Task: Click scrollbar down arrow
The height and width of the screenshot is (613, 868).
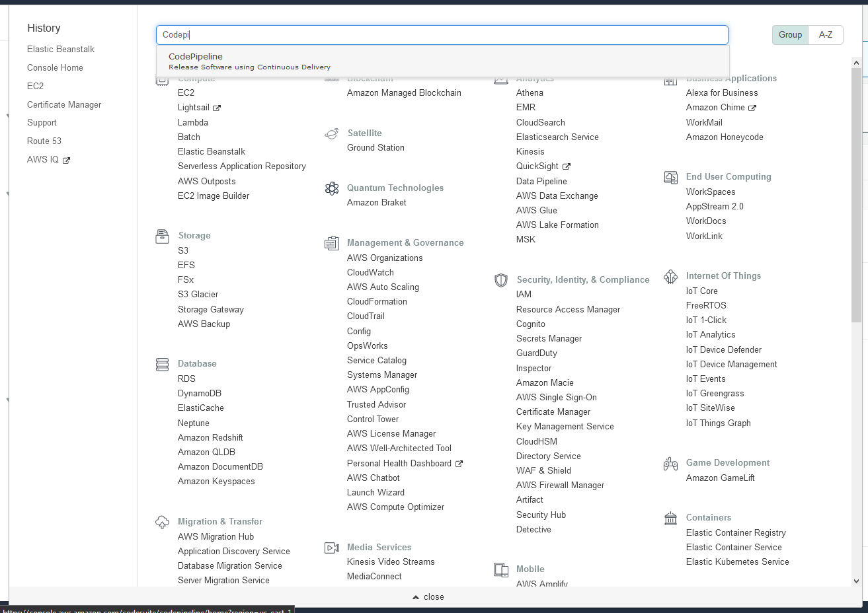Action: point(857,581)
